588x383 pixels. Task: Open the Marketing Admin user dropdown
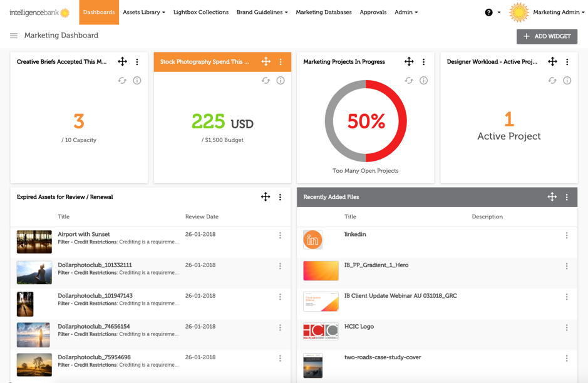(x=558, y=12)
